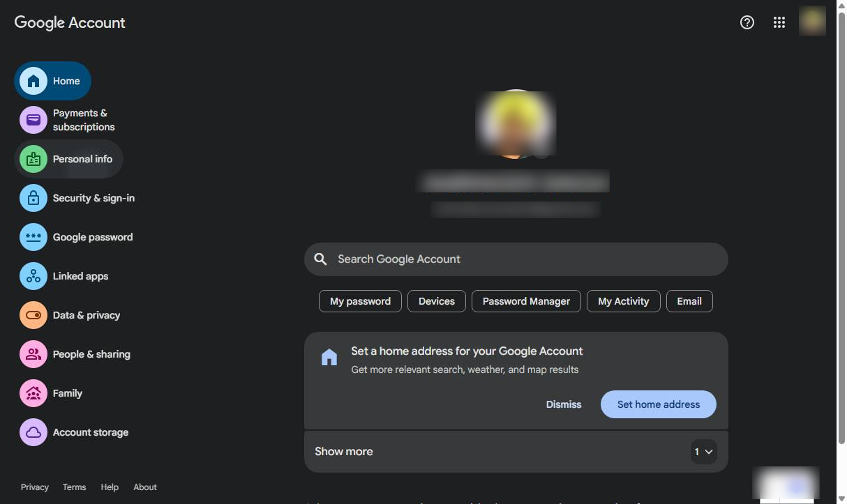Click the Google Account logo title

[x=70, y=22]
